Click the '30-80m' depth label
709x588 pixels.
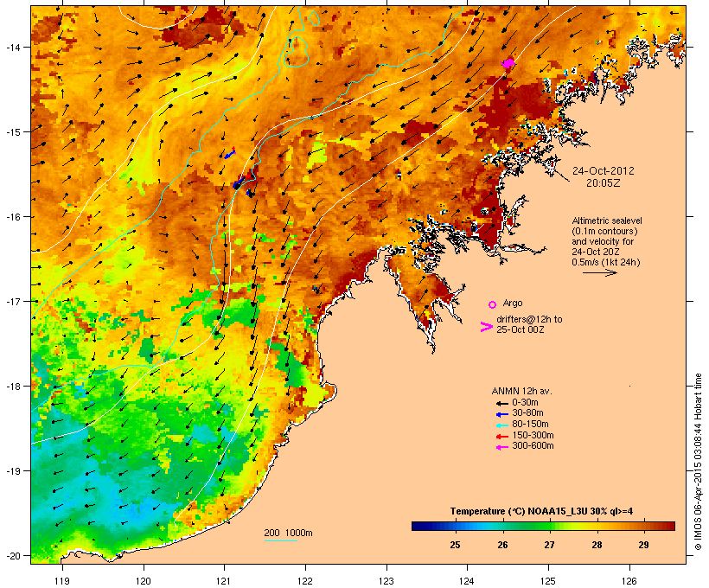click(x=527, y=413)
